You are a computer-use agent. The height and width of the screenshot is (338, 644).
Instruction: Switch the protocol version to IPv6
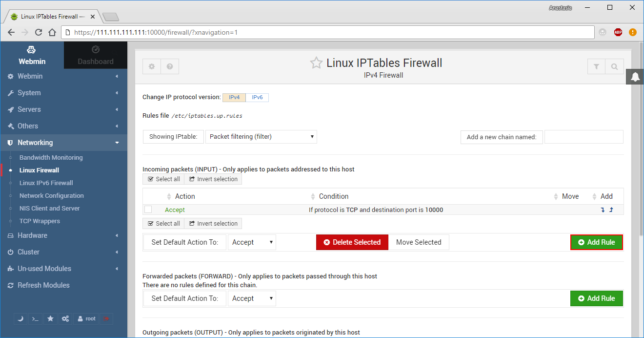pyautogui.click(x=257, y=97)
